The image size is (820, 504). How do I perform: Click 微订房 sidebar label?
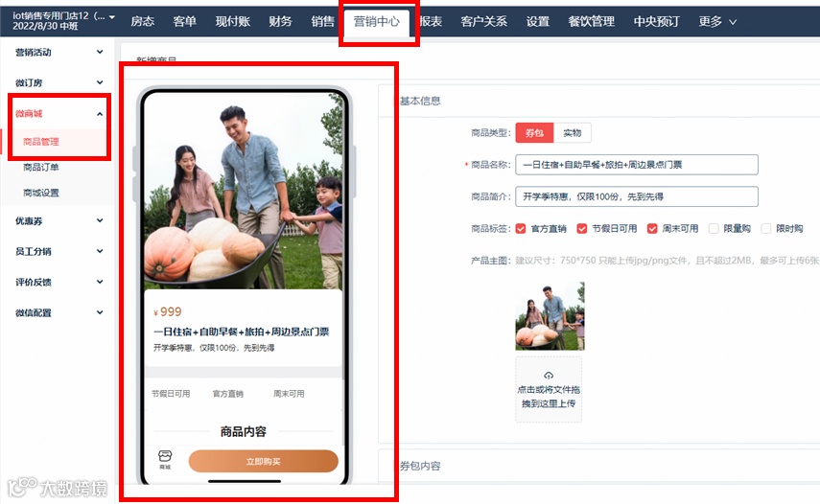click(x=29, y=83)
